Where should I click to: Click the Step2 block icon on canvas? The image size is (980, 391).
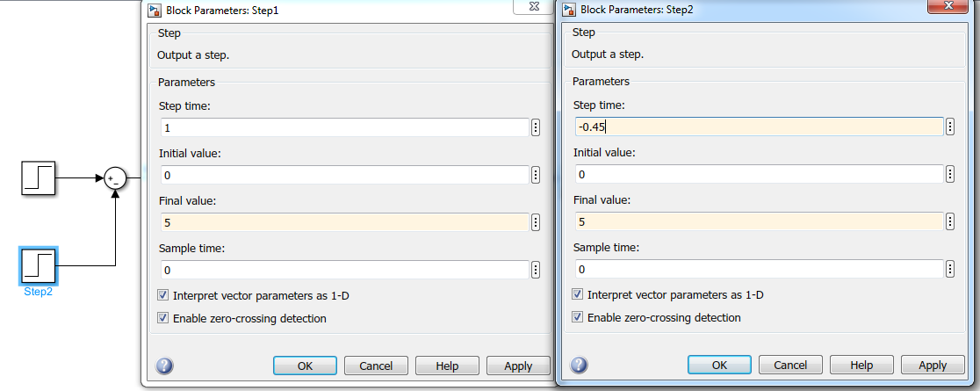coord(39,264)
